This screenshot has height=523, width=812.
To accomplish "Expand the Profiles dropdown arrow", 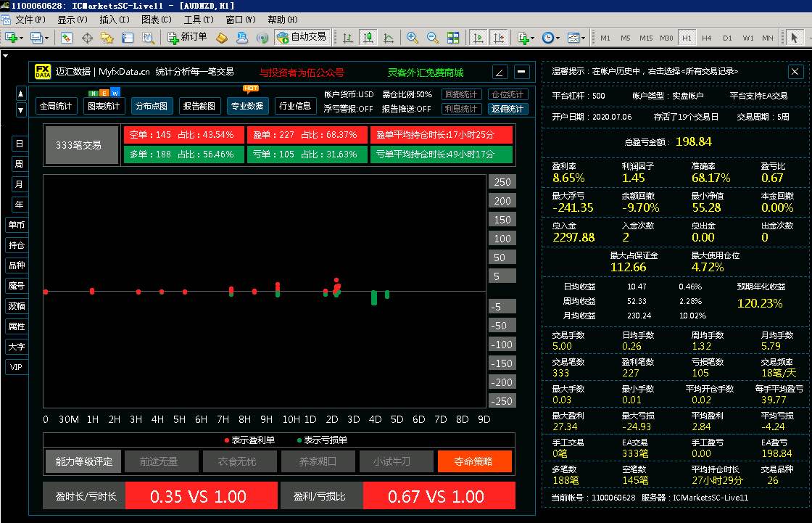I will pos(46,38).
